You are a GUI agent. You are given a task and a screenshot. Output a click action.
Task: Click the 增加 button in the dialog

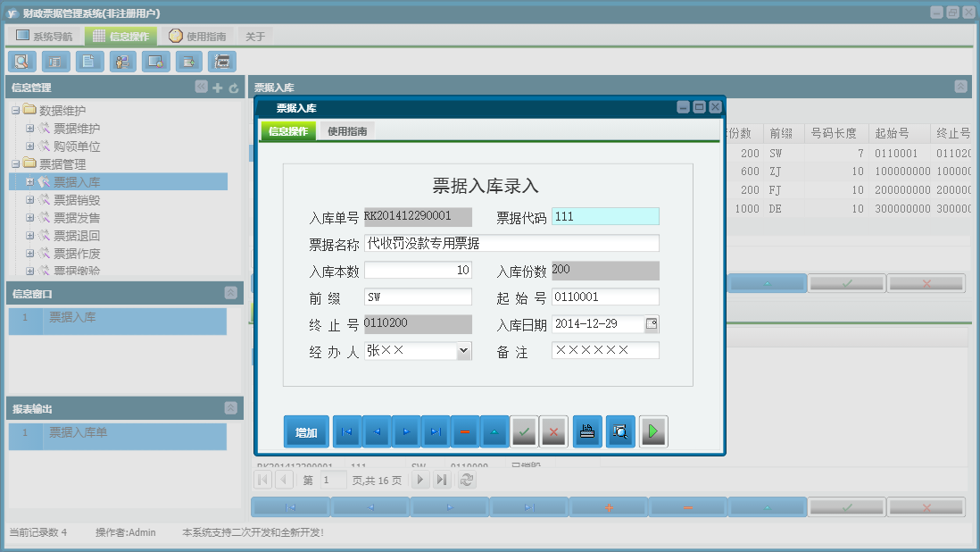[306, 431]
